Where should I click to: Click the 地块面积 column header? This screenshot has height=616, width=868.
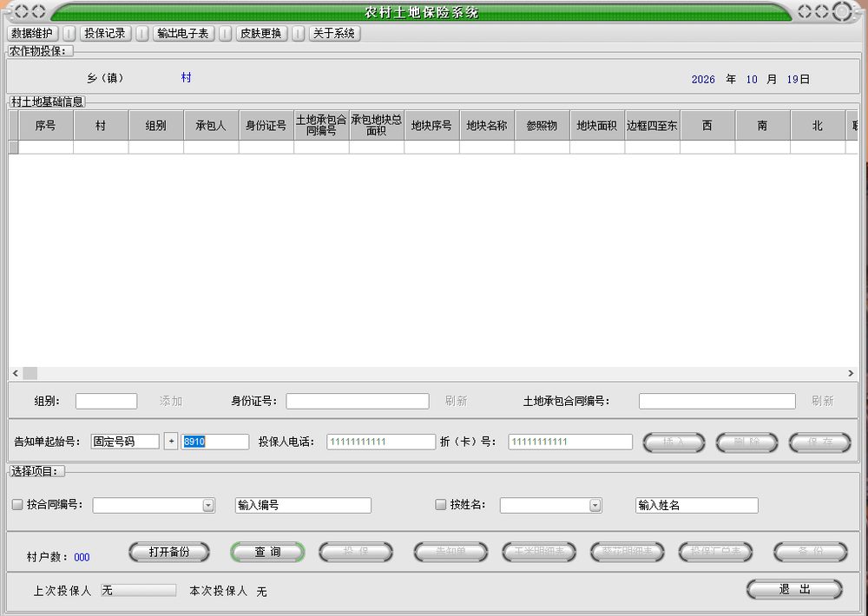point(597,126)
